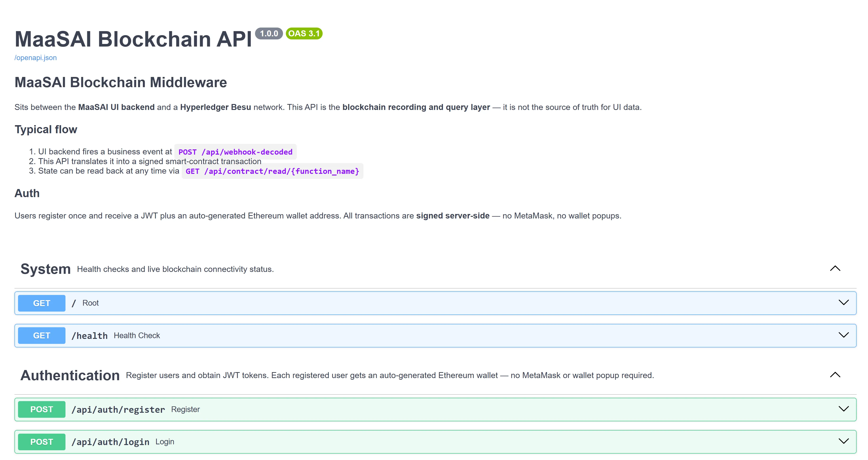868x460 pixels.
Task: Collapse the System section with its chevron
Action: click(835, 268)
